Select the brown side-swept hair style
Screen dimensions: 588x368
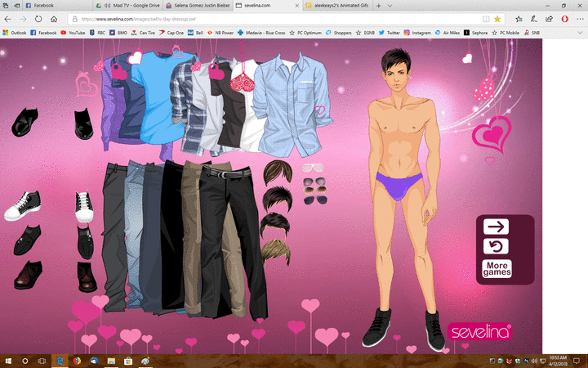click(x=278, y=172)
